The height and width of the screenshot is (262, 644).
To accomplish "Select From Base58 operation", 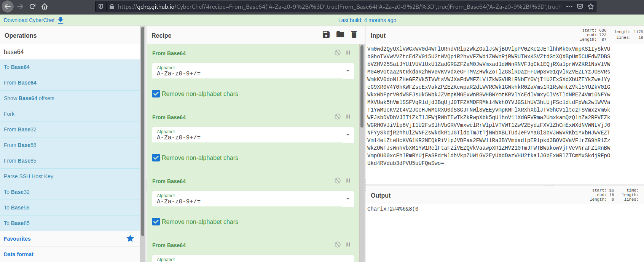I will tap(70, 145).
